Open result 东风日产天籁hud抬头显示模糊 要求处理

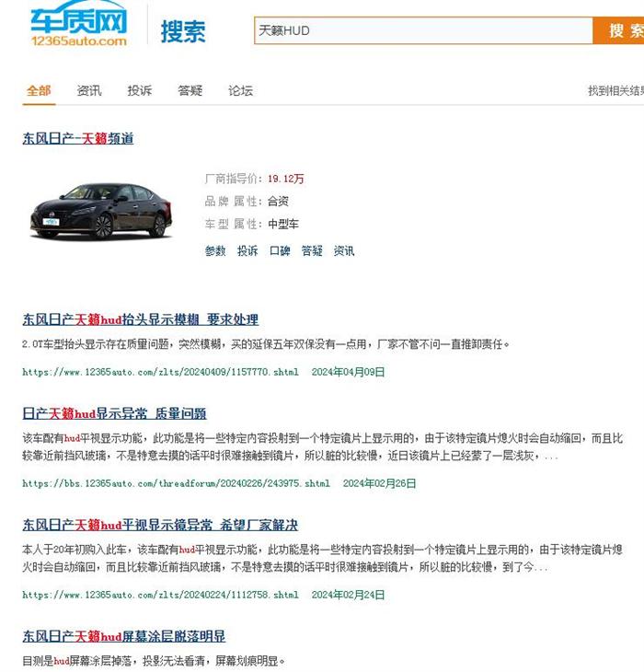[141, 319]
